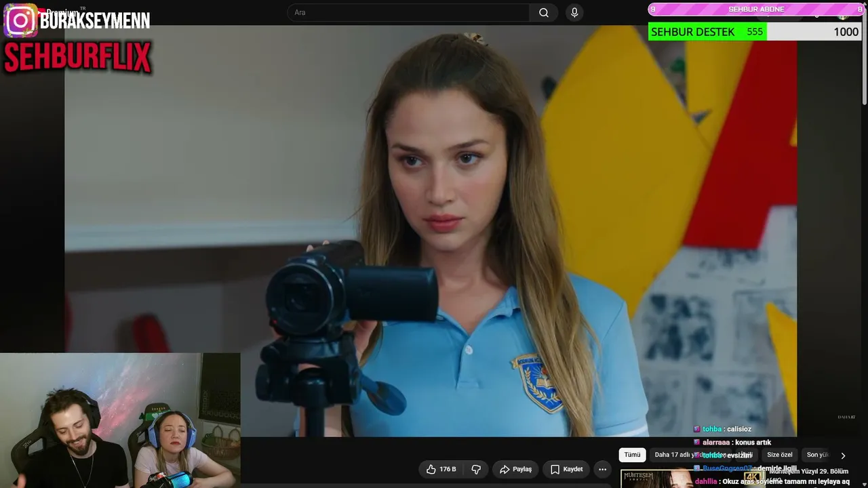Focus the Ara search field
The height and width of the screenshot is (488, 868).
tap(408, 13)
